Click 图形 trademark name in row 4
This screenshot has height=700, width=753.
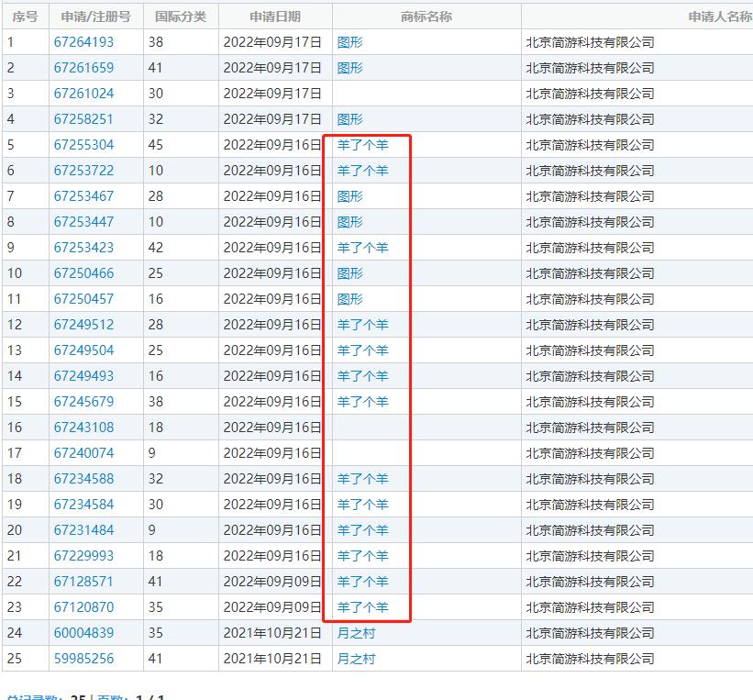349,119
